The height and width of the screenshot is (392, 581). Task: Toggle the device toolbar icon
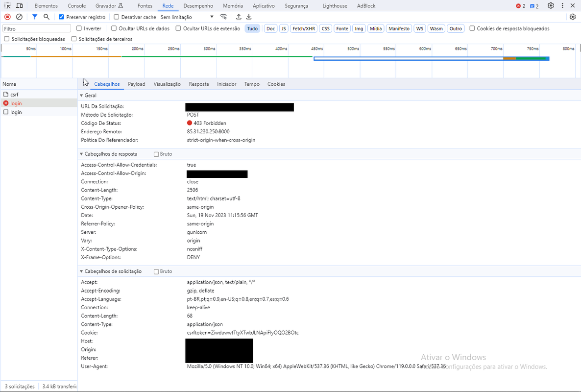coord(19,5)
